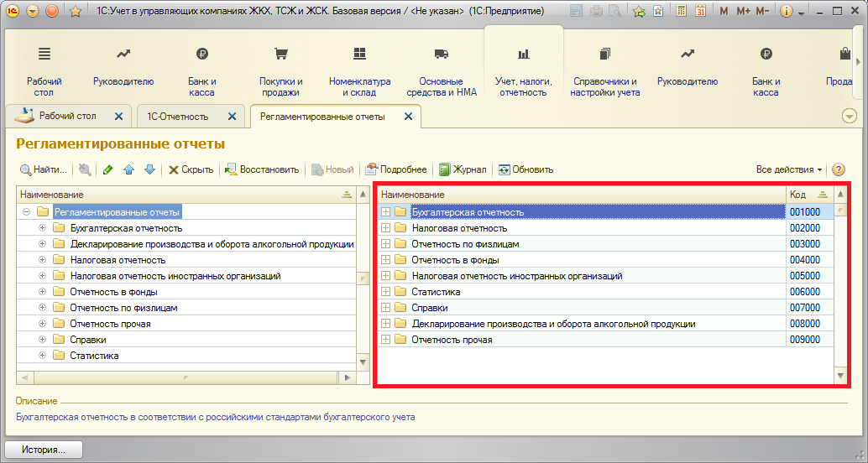868x463 pixels.
Task: Expand Налоговая отчетность in left tree
Action: coord(43,260)
